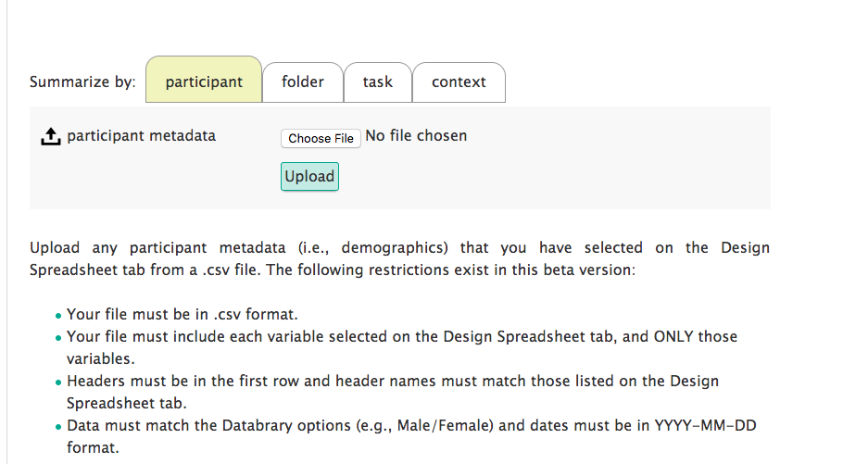Click the "participant metadata" label

(x=141, y=136)
